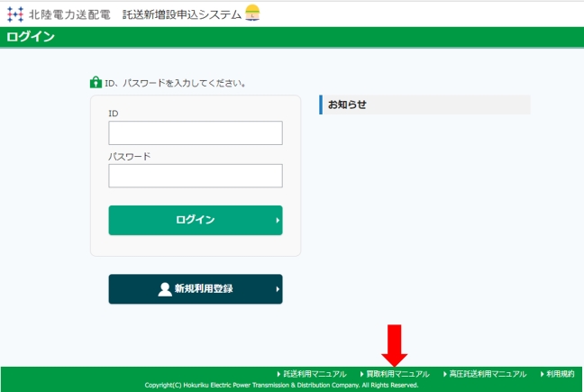The image size is (584, 392).
Task: Click the ログイン page header bar
Action: pyautogui.click(x=292, y=37)
